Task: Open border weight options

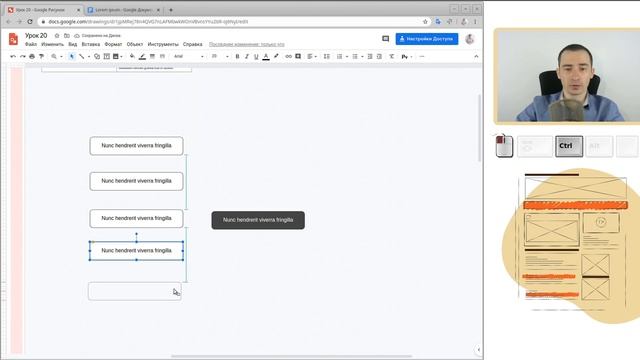Action: pos(152,57)
